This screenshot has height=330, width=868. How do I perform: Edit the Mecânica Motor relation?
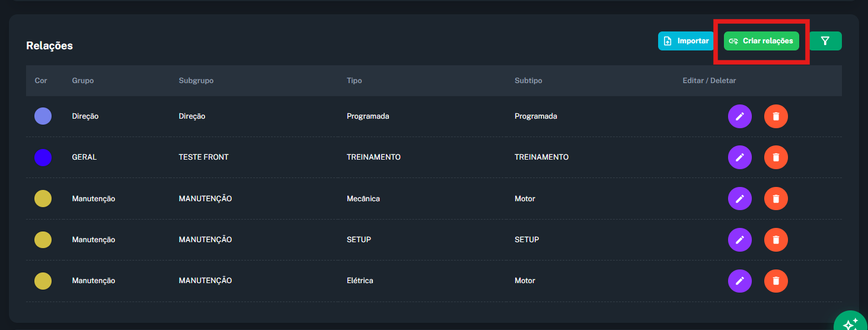click(739, 199)
